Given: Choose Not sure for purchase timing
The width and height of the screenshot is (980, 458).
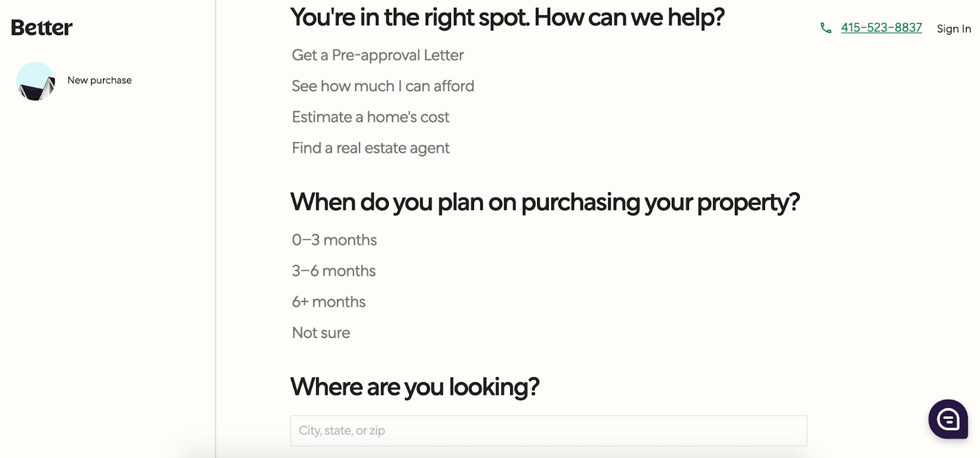Looking at the screenshot, I should pyautogui.click(x=321, y=332).
